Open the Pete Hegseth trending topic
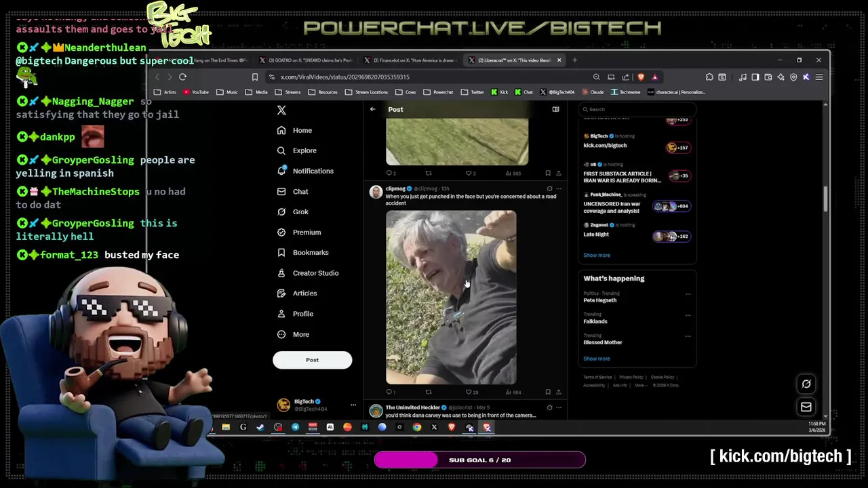868x488 pixels. point(600,300)
